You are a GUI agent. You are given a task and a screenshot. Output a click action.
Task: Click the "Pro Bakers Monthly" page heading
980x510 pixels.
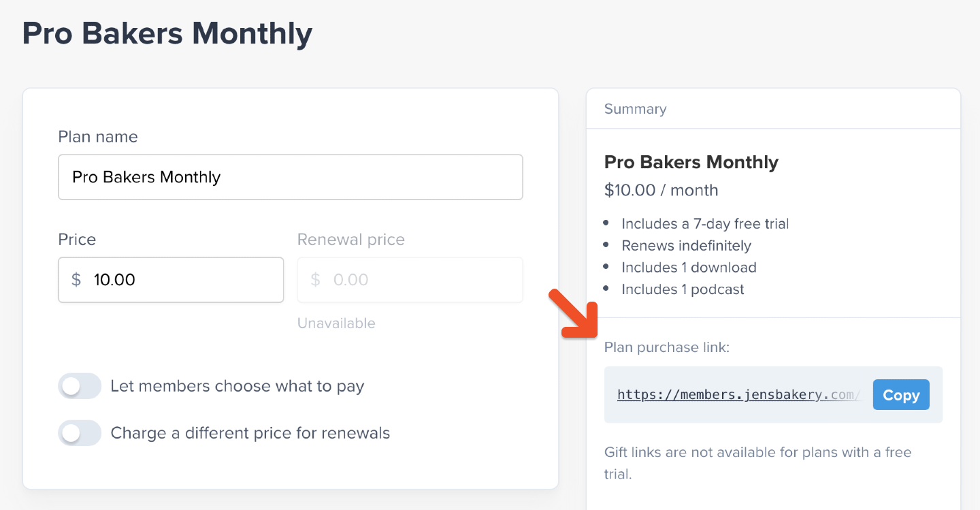[x=167, y=33]
